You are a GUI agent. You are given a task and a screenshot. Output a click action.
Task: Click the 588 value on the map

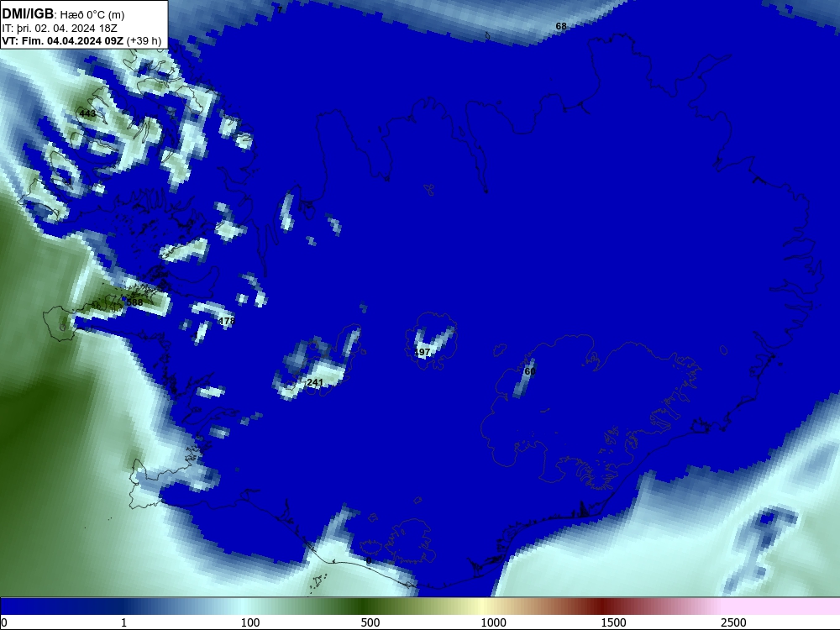pos(134,302)
